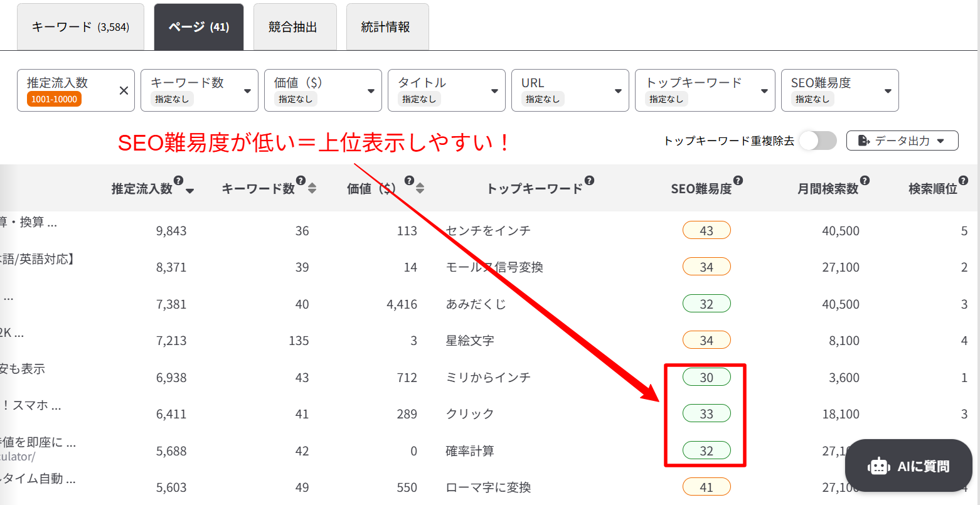The height and width of the screenshot is (505, 980).
Task: Click the SEO難易度 badge 30 for ミリからインチ
Action: coord(706,377)
